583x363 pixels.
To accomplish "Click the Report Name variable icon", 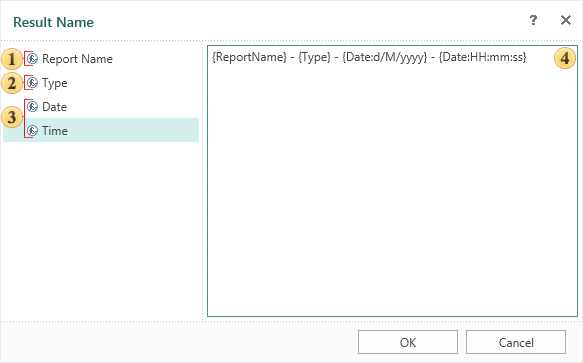I will (33, 59).
